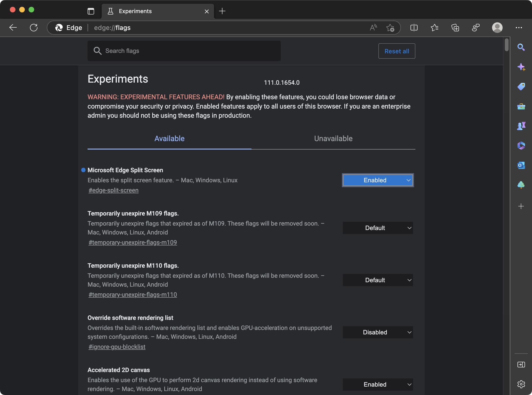Click the Read Aloud icon in address bar
Viewport: 532px width, 395px height.
tap(373, 28)
